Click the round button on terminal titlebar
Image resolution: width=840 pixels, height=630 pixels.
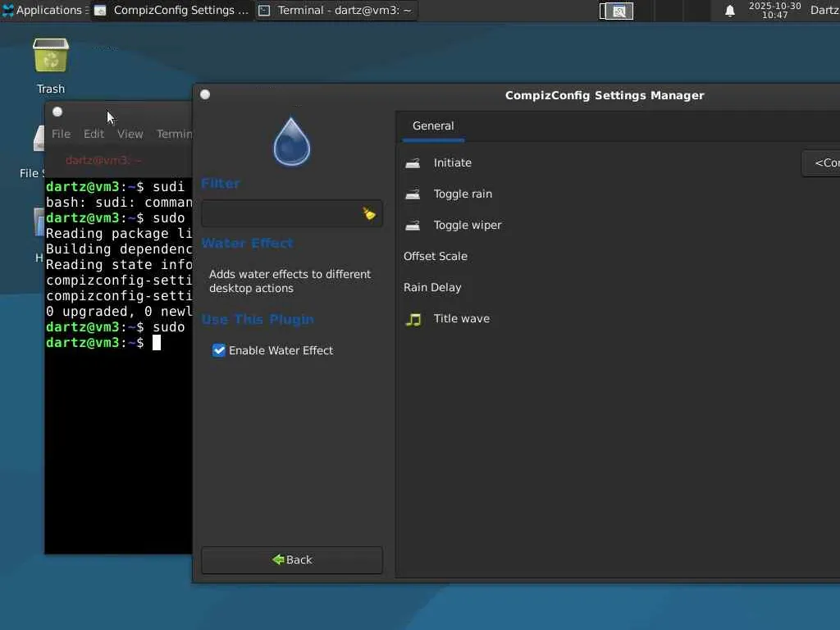(57, 112)
